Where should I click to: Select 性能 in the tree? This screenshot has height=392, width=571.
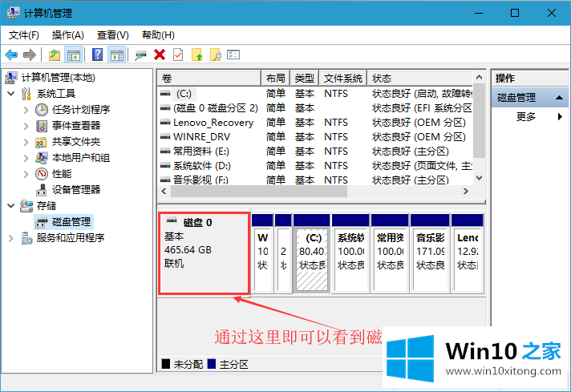pyautogui.click(x=62, y=174)
